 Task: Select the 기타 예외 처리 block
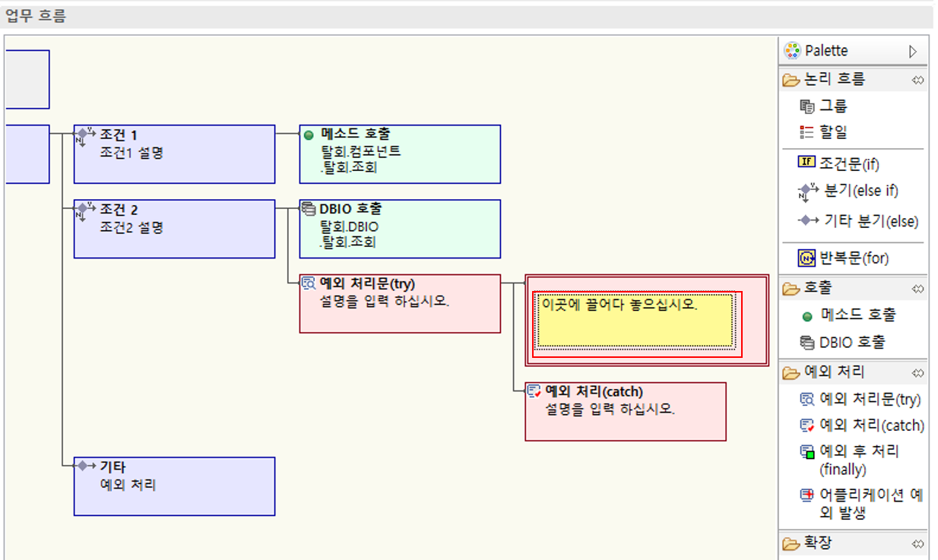click(173, 486)
